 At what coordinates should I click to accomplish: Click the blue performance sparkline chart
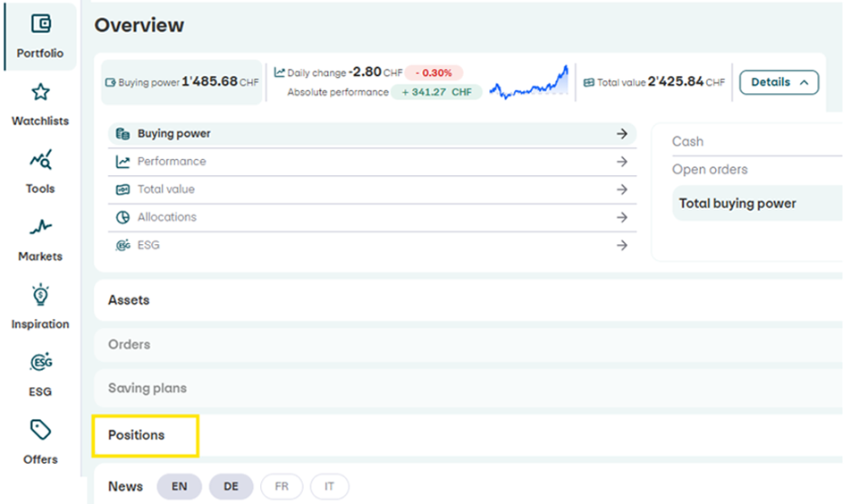528,82
